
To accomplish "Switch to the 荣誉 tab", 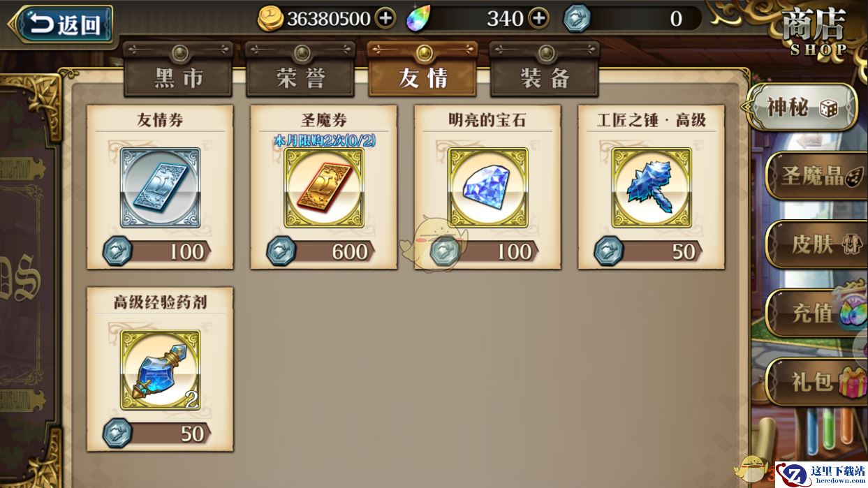I will 300,77.
